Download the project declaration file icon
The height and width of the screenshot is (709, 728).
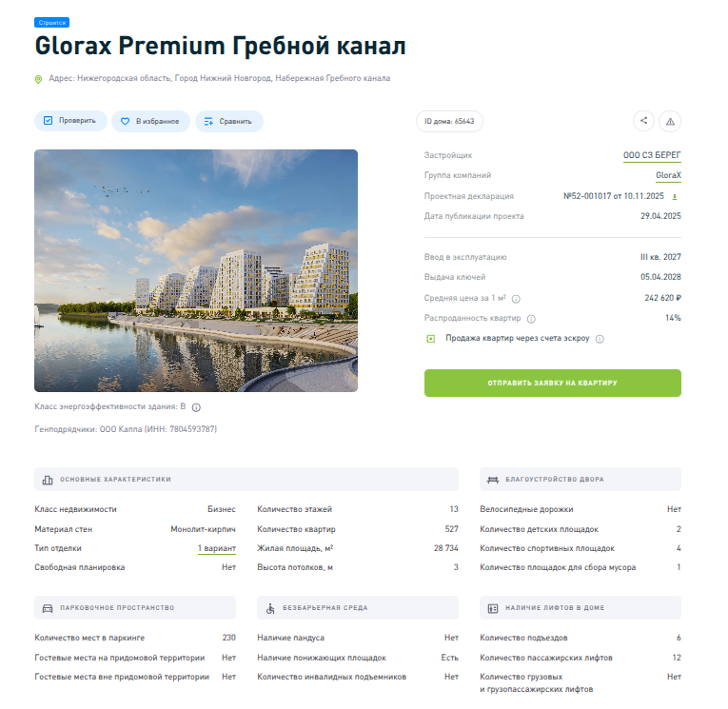pyautogui.click(x=675, y=196)
